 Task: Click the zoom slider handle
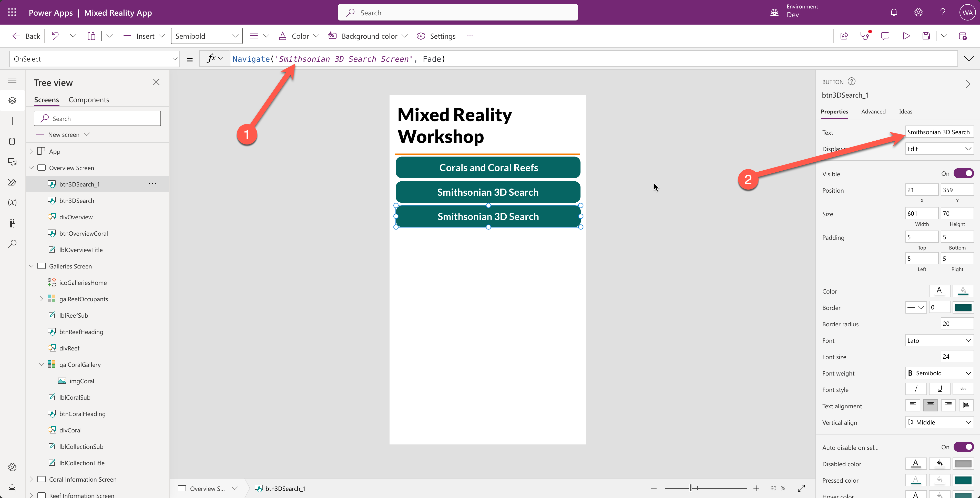690,488
